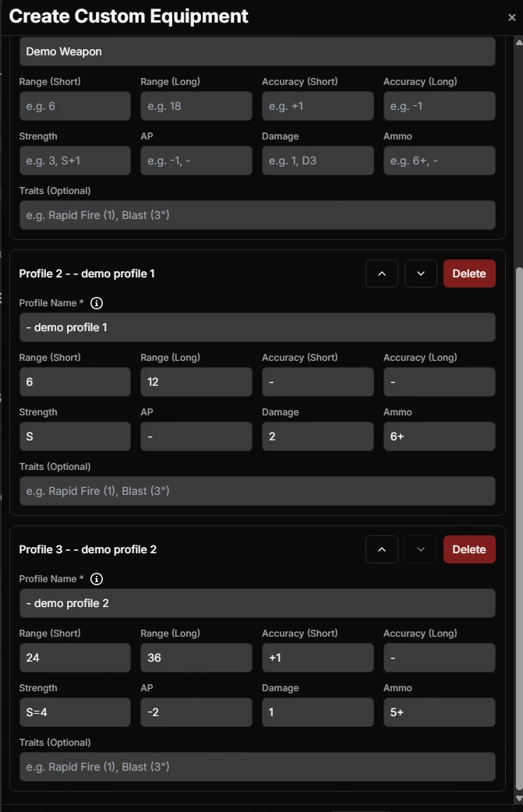The image size is (523, 812).
Task: Open the Profile 3 name info tooltip
Action: [x=96, y=578]
